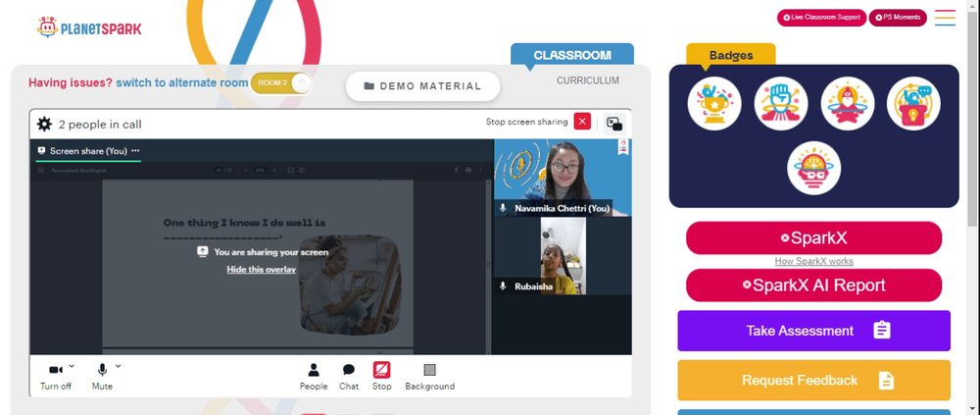Click the download icon in shared PDF toolbar
The height and width of the screenshot is (415, 980).
[x=457, y=170]
